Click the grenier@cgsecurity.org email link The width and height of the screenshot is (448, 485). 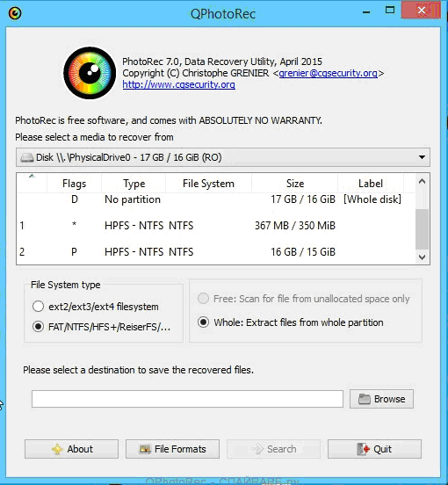point(328,73)
